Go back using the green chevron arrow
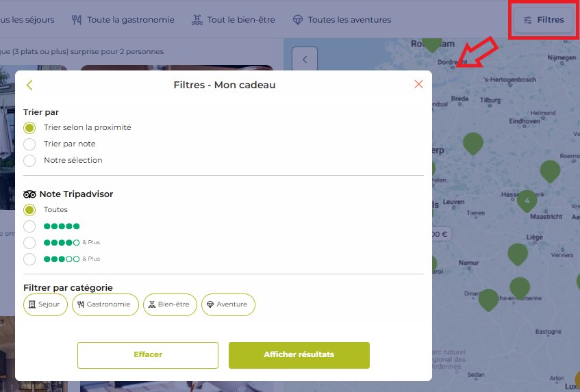The image size is (580, 392). (x=29, y=85)
